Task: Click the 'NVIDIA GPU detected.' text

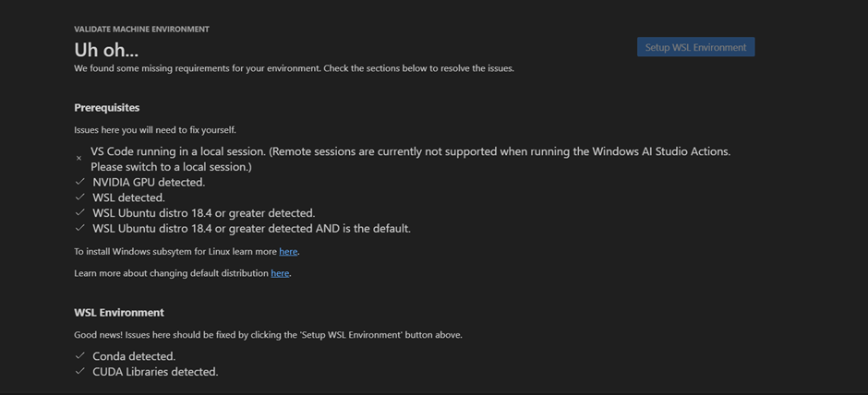Action: pyautogui.click(x=149, y=183)
